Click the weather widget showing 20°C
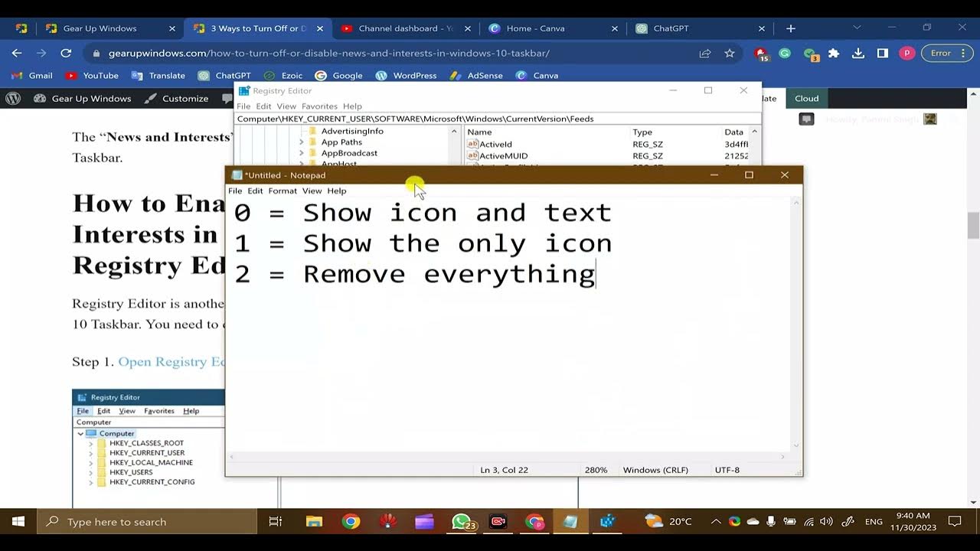Viewport: 980px width, 551px height. (x=668, y=522)
